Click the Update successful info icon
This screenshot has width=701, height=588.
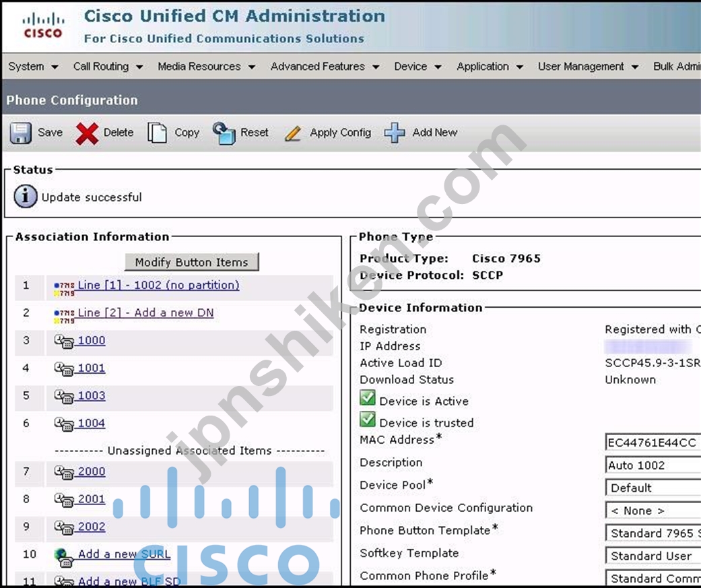click(x=25, y=197)
